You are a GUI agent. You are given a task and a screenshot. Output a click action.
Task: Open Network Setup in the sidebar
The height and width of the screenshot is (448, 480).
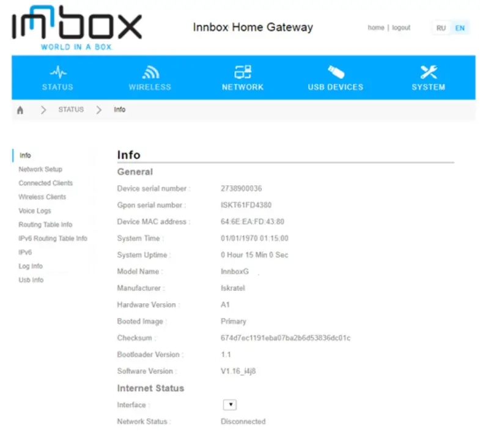pos(40,169)
